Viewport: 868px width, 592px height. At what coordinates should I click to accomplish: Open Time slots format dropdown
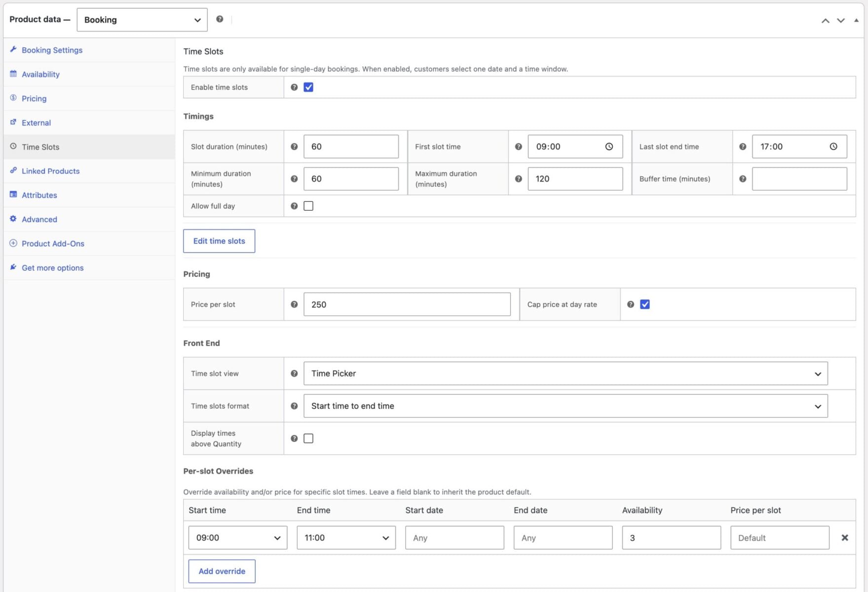566,406
